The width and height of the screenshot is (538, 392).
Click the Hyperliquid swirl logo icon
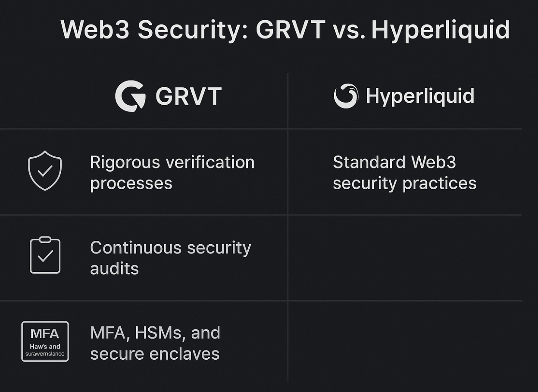[x=346, y=96]
